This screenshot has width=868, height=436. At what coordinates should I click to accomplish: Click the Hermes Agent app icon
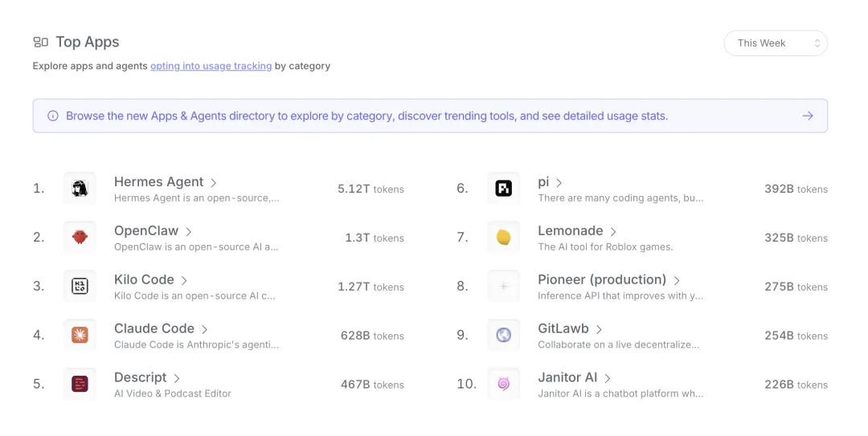click(x=80, y=189)
